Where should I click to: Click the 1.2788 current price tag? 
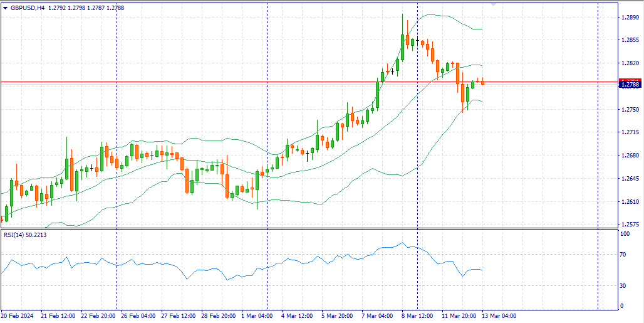pyautogui.click(x=629, y=84)
